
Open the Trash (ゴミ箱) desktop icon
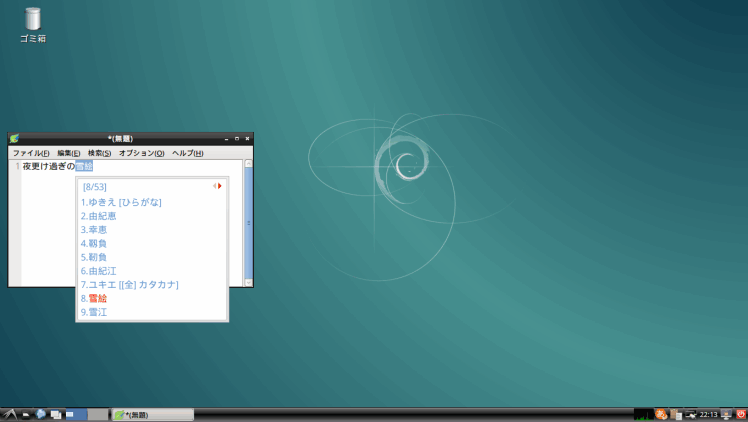tap(32, 25)
